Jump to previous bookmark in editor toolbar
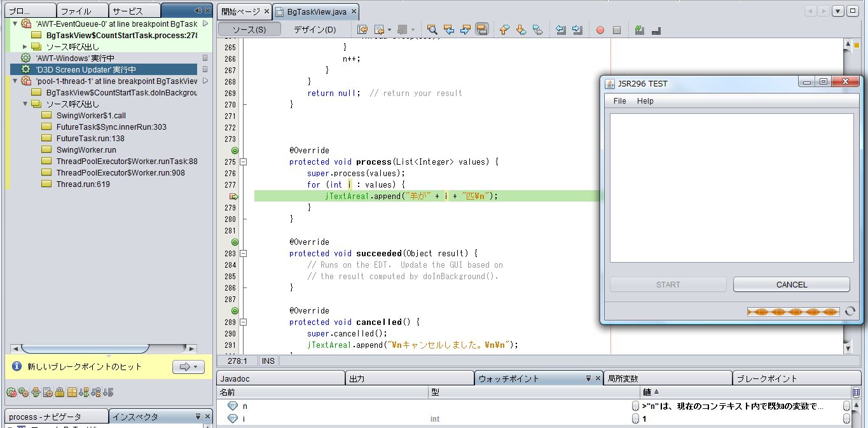This screenshot has height=428, width=868. 504,29
